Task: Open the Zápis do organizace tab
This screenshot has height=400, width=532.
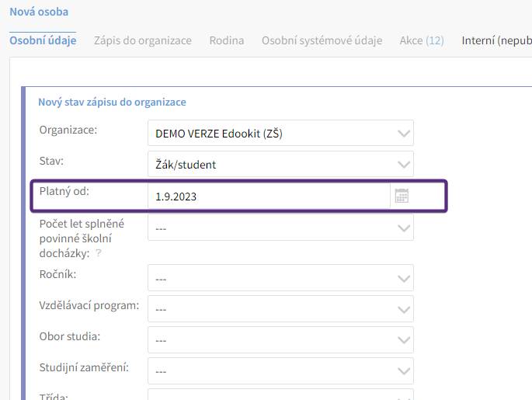Action: [x=143, y=40]
